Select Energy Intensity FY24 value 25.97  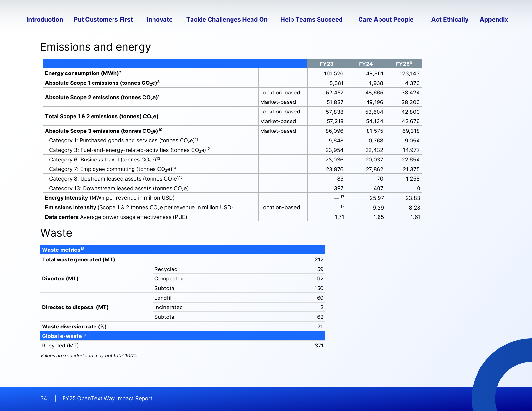(377, 198)
